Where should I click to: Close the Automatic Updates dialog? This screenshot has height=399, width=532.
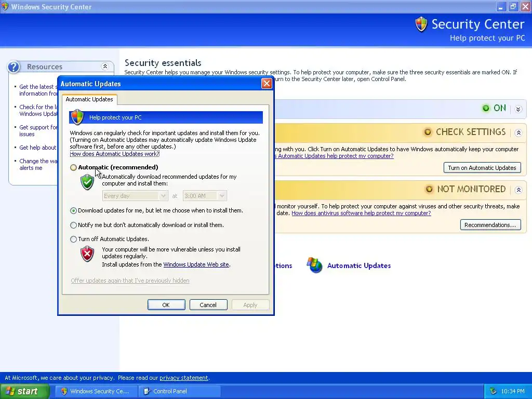pyautogui.click(x=267, y=84)
